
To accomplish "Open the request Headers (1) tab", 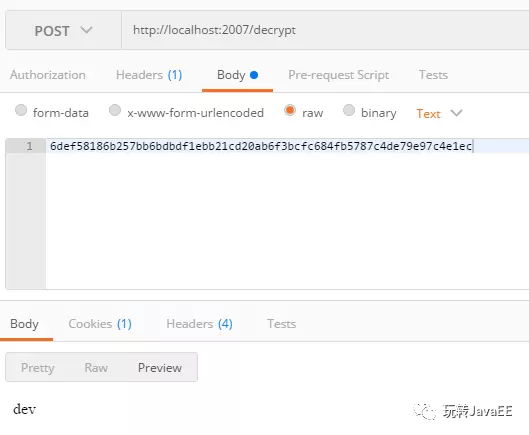I will tap(149, 75).
